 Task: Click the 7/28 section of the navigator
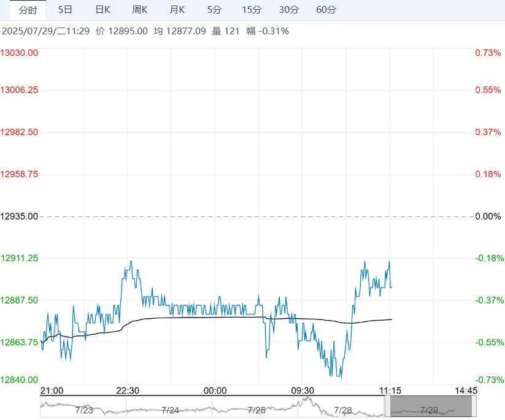pyautogui.click(x=342, y=410)
